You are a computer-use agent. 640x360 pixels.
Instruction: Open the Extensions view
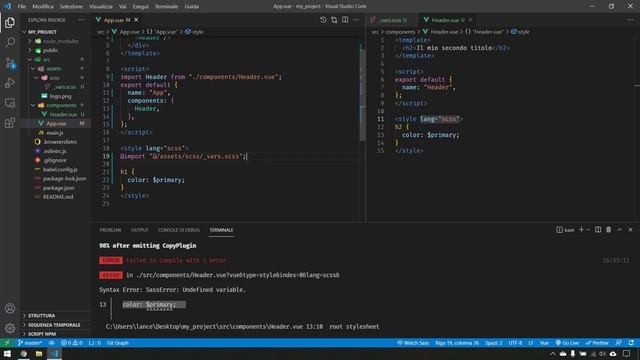[x=10, y=123]
